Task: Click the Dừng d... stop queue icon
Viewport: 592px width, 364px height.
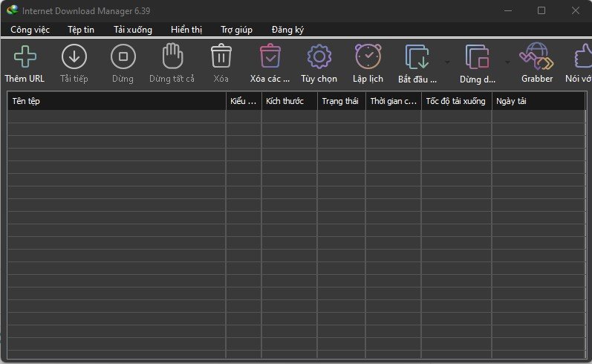Action: tap(477, 56)
